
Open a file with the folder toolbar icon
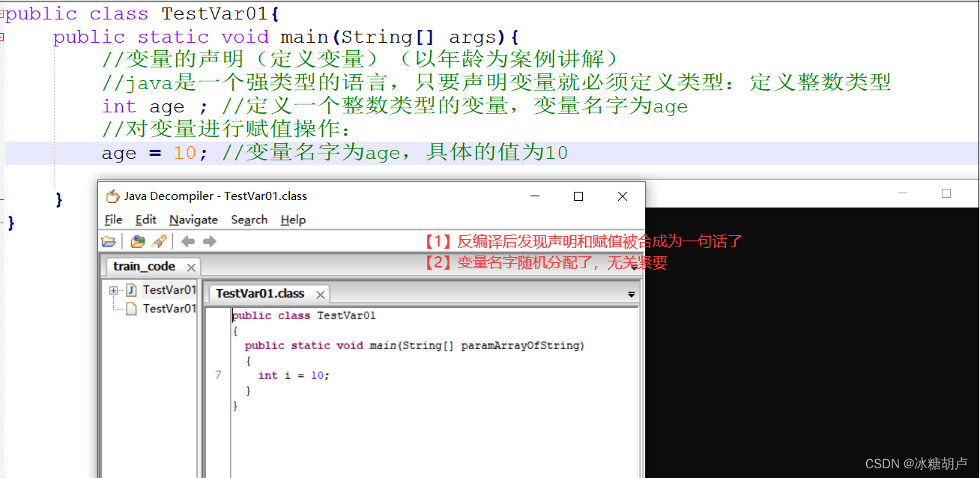click(109, 240)
